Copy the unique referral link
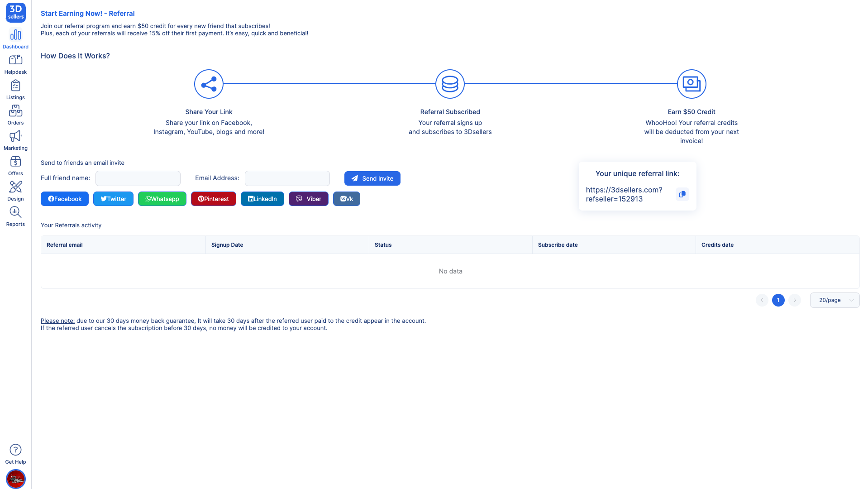 [x=682, y=194]
